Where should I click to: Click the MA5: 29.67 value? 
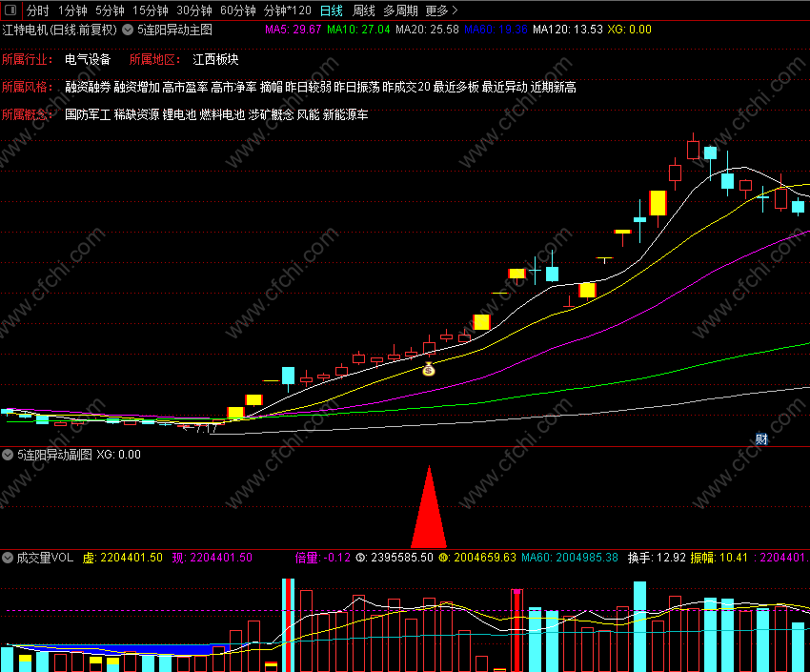coord(293,30)
